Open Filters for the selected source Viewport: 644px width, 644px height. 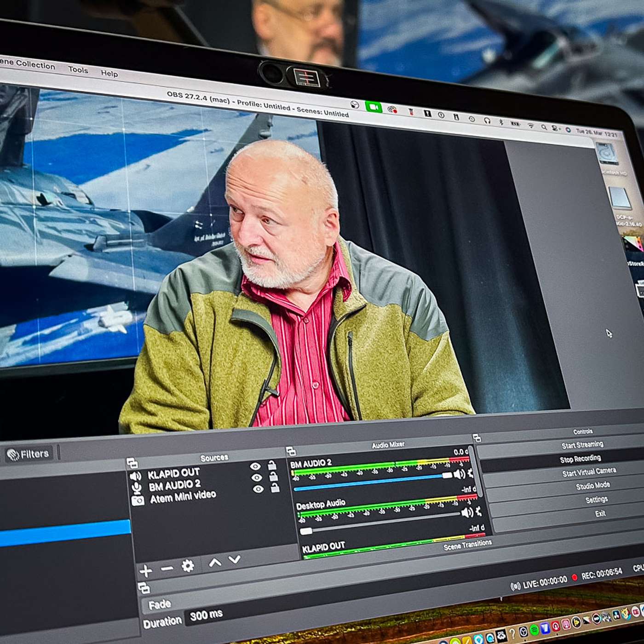coord(29,454)
